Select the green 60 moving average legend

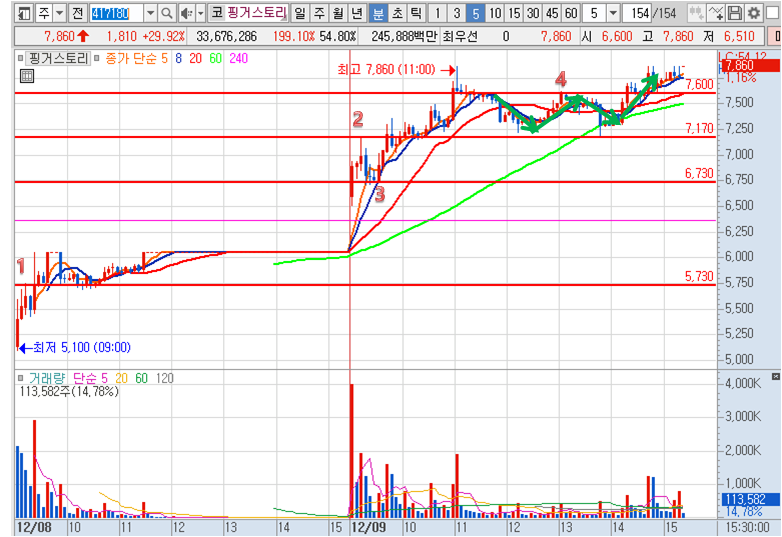pos(215,58)
